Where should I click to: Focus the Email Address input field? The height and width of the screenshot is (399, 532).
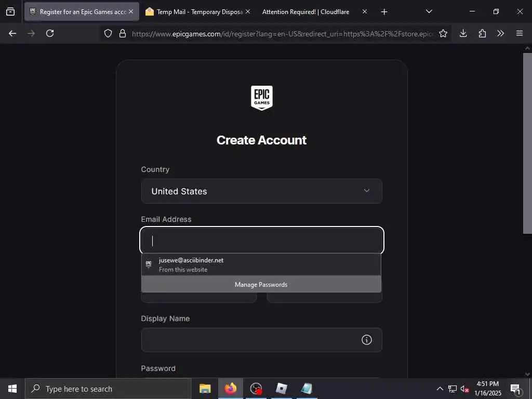click(262, 240)
